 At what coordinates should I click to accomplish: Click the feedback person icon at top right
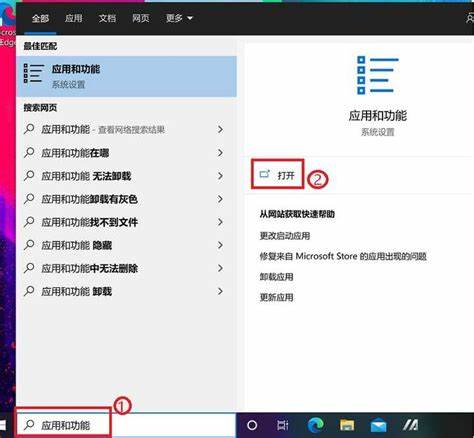[470, 18]
